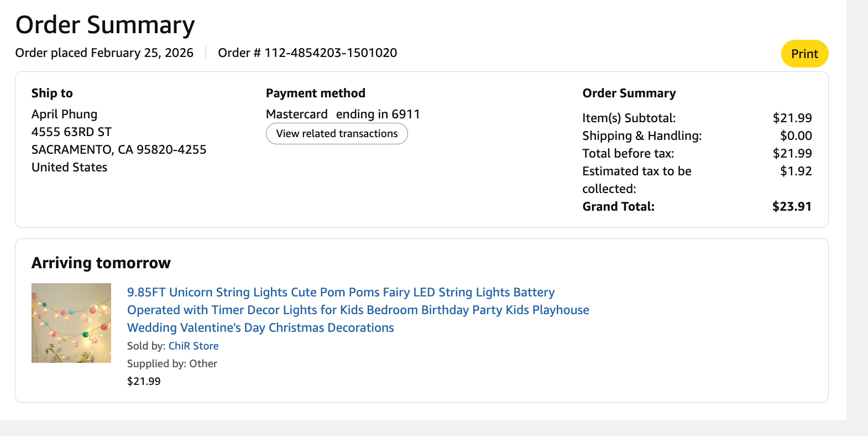
Task: Click the recipient name April Phung
Action: pos(64,114)
